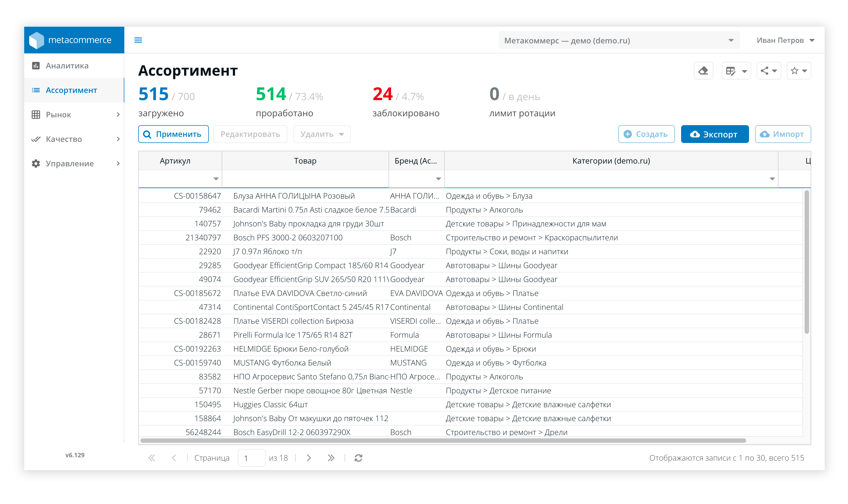Select row CS-00185672 Платье EVA DAVIDOVA
Viewport: 848px width, 504px height.
(x=470, y=293)
